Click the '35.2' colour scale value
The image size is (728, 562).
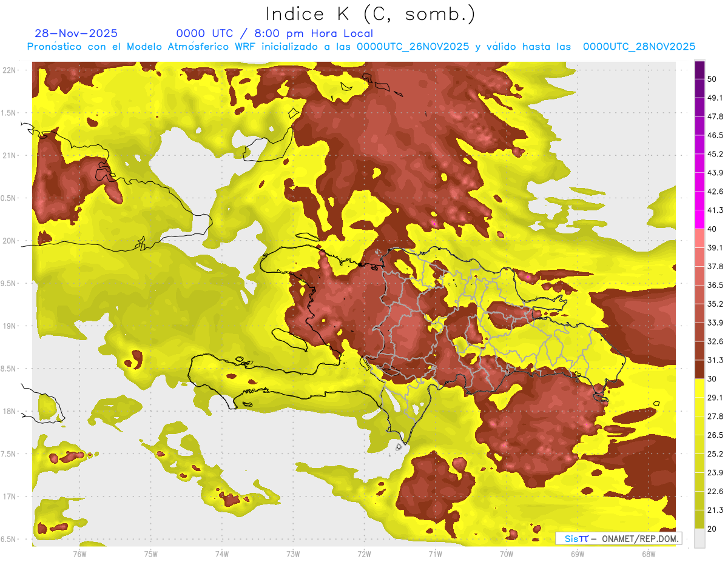715,304
